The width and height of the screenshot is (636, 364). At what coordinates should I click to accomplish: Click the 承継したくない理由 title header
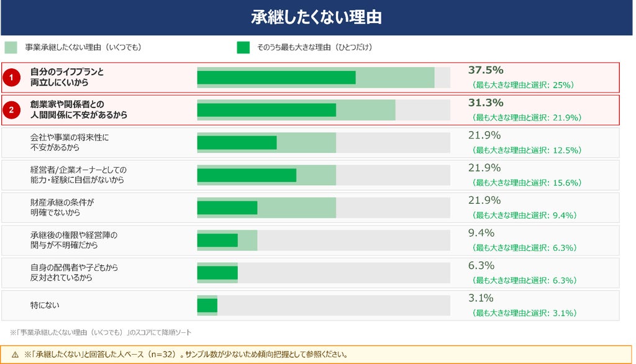(316, 17)
